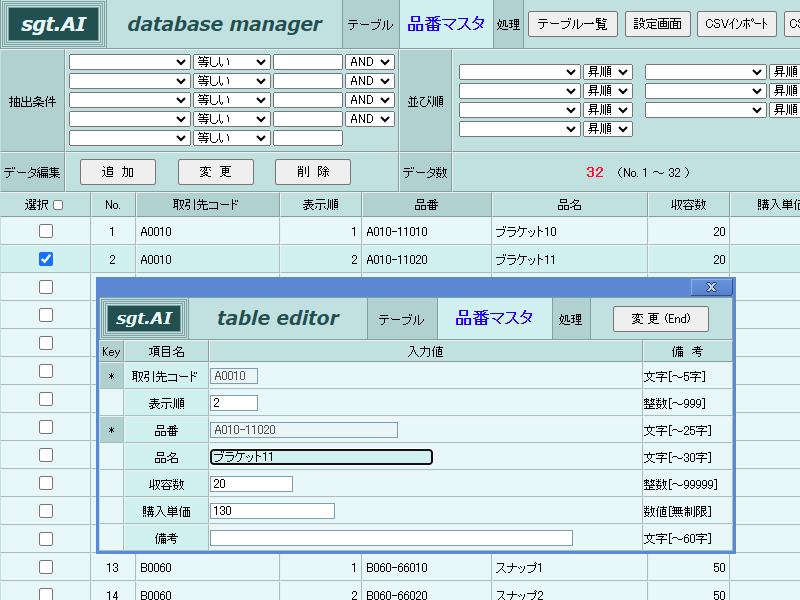Open the second-column first sort field dropdown
This screenshot has height=600, width=800.
point(706,72)
